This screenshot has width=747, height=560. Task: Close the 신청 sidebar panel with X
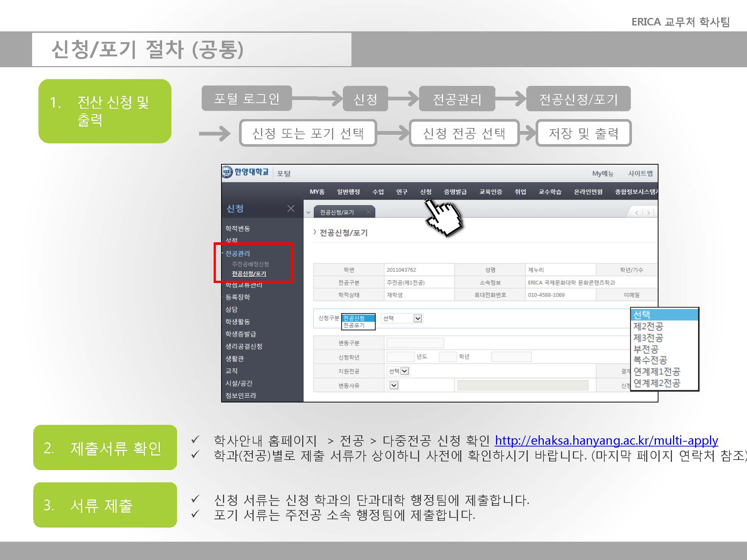291,208
